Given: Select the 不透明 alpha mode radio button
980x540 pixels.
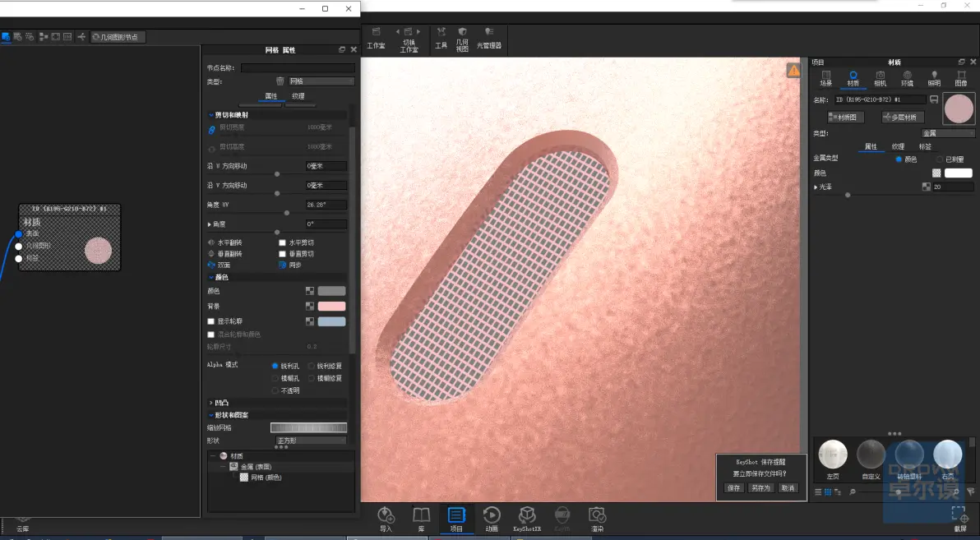Looking at the screenshot, I should [x=275, y=390].
